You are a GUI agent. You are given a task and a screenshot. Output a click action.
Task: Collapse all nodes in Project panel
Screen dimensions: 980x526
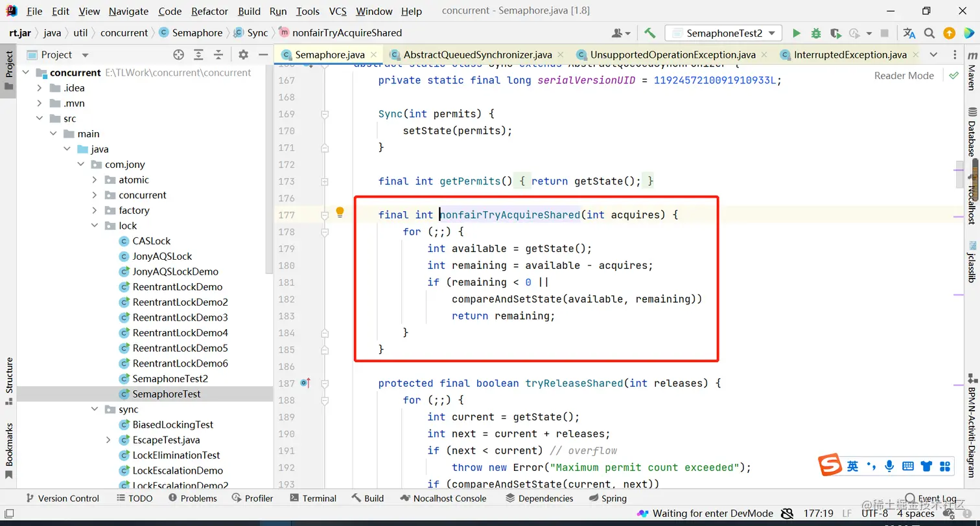[x=218, y=55]
